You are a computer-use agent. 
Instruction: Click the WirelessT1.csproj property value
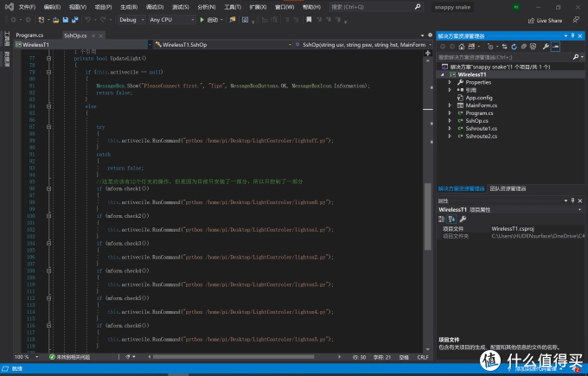[x=513, y=229]
